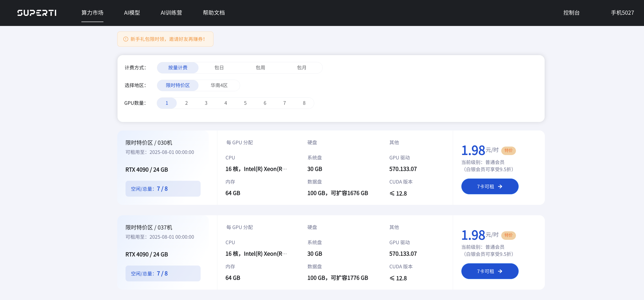The width and height of the screenshot is (644, 300).
Task: Click arrow icon on 037机 rent button
Action: tap(500, 271)
